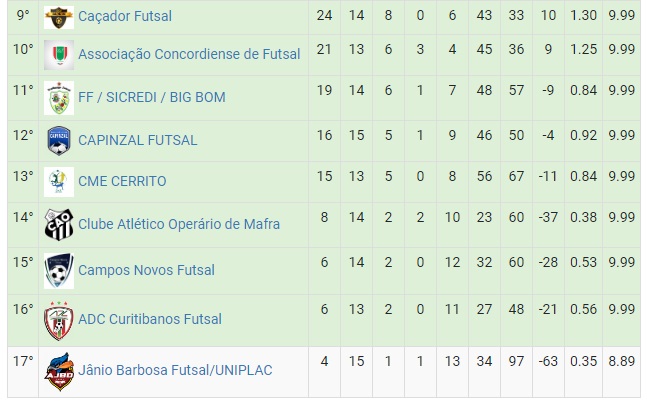Click the Associação Concordiense de Futsal crest
Image resolution: width=647 pixels, height=403 pixels.
[x=59, y=55]
